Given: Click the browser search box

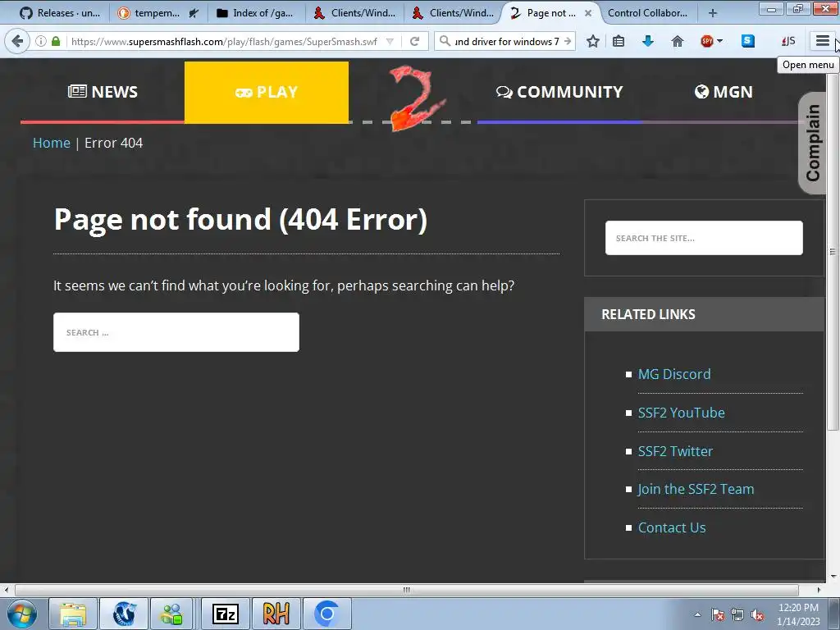Looking at the screenshot, I should [506, 41].
